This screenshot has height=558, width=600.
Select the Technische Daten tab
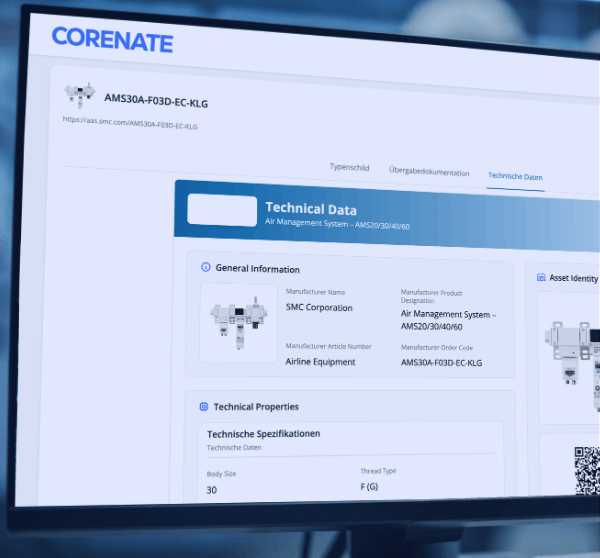(515, 176)
